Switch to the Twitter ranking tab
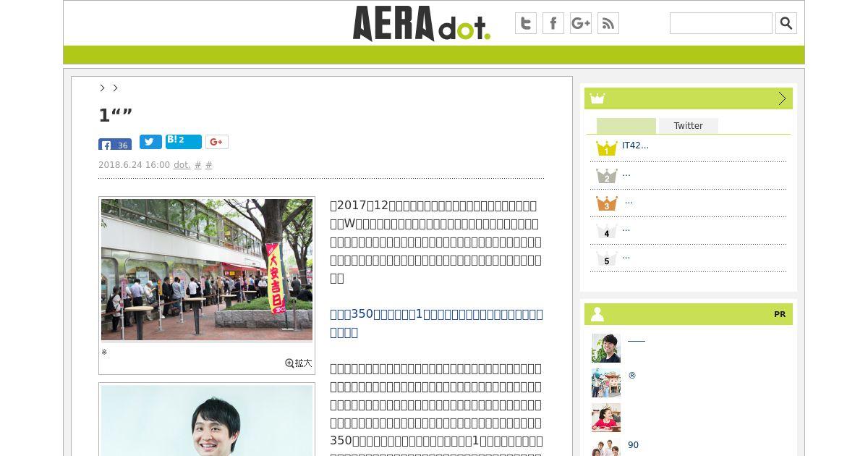 689,126
